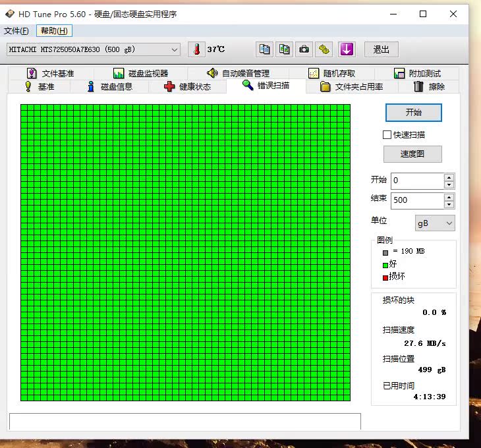The image size is (481, 448).
Task: Open the 健康状态 health tab
Action: 187,86
